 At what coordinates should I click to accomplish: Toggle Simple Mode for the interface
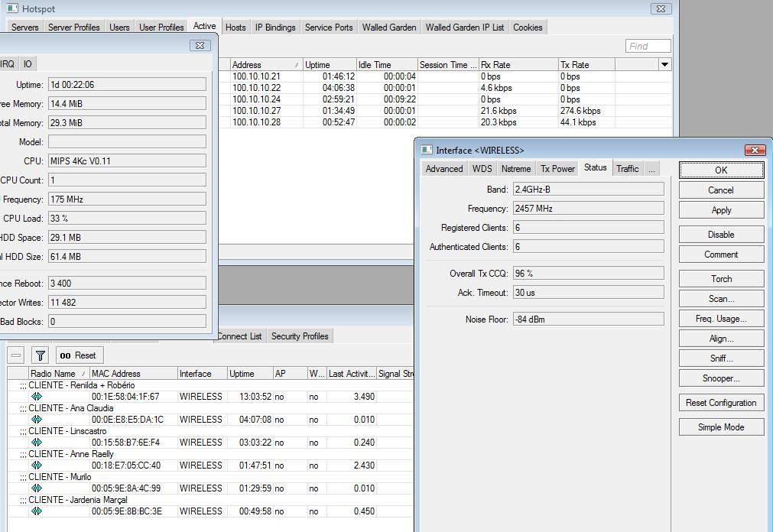pos(720,427)
